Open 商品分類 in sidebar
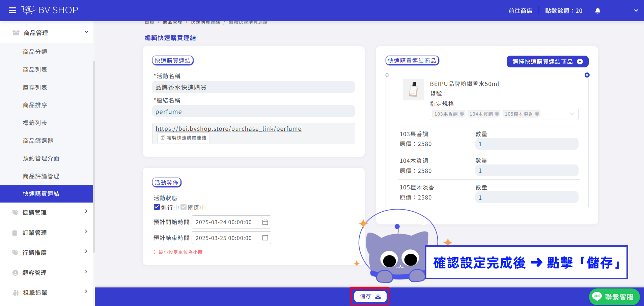The width and height of the screenshot is (644, 306). [x=35, y=52]
